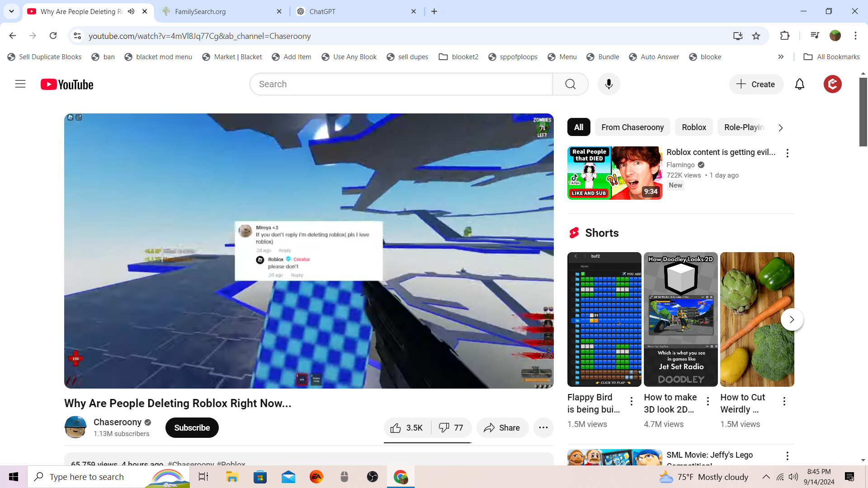Click the Create button
The image size is (868, 488).
pos(756,84)
